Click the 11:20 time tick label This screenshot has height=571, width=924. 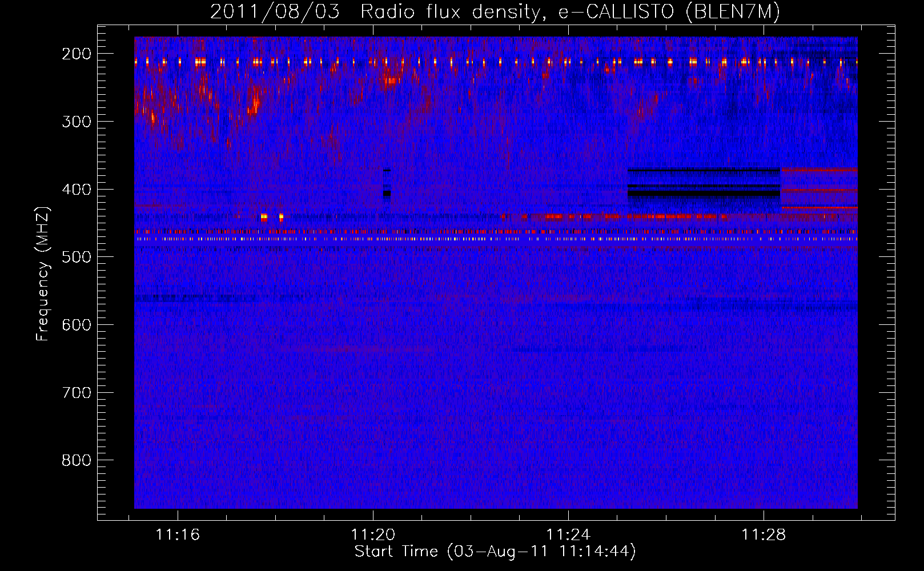pos(373,534)
